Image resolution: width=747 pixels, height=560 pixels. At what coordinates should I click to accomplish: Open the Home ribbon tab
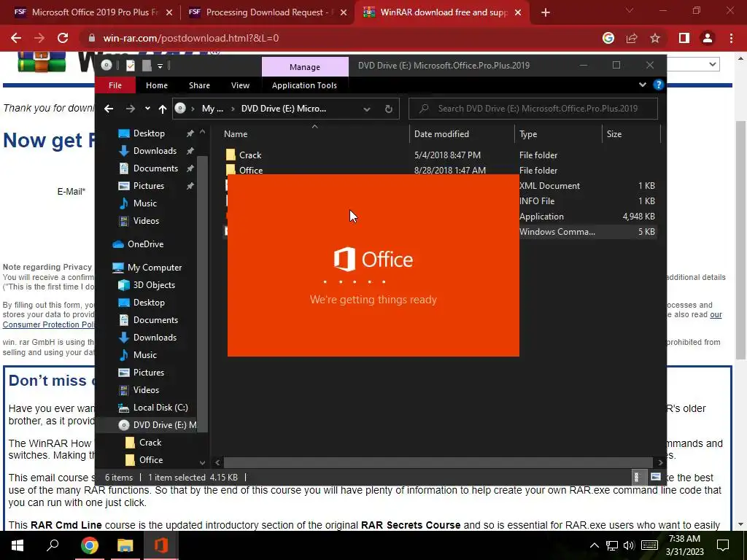click(x=157, y=85)
